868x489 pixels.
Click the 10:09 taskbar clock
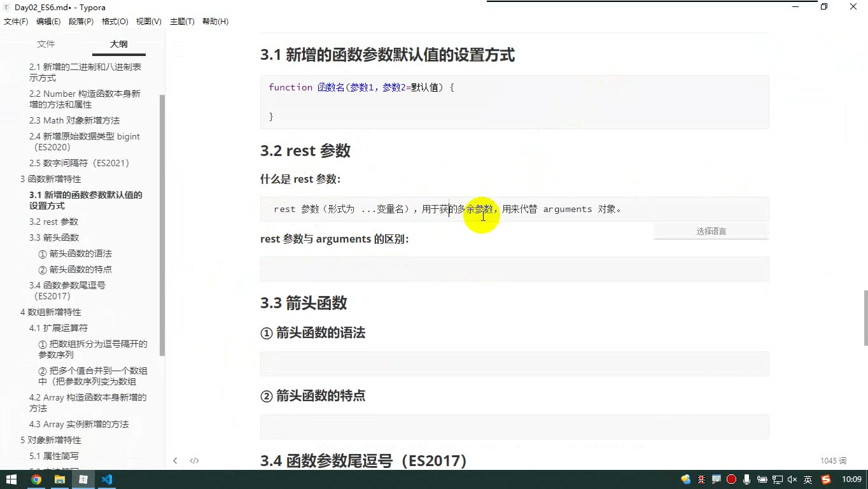[851, 479]
